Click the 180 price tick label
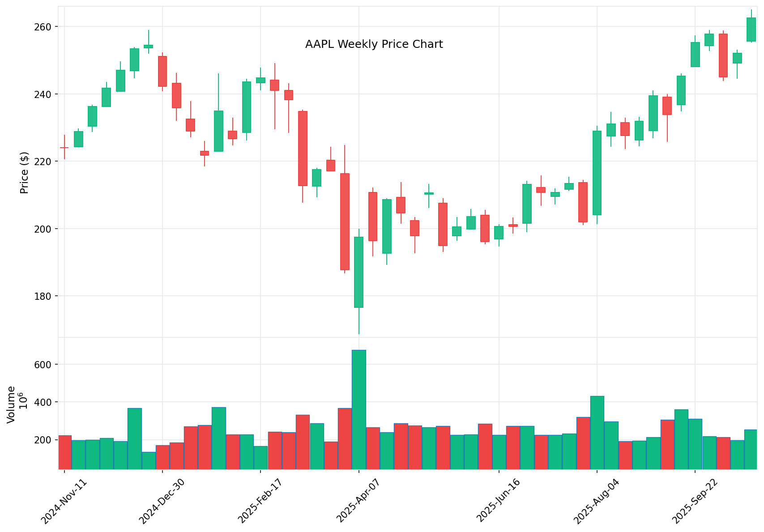This screenshot has height=532, width=764. (43, 296)
